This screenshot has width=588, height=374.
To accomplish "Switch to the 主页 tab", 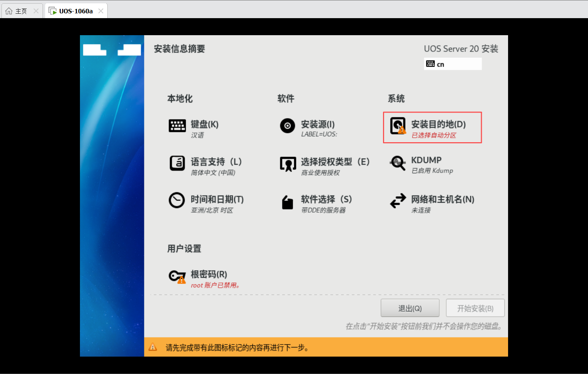I will pyautogui.click(x=22, y=11).
